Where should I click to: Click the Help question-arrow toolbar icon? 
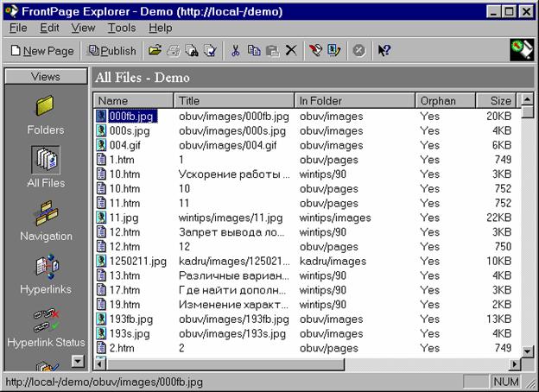pos(384,51)
